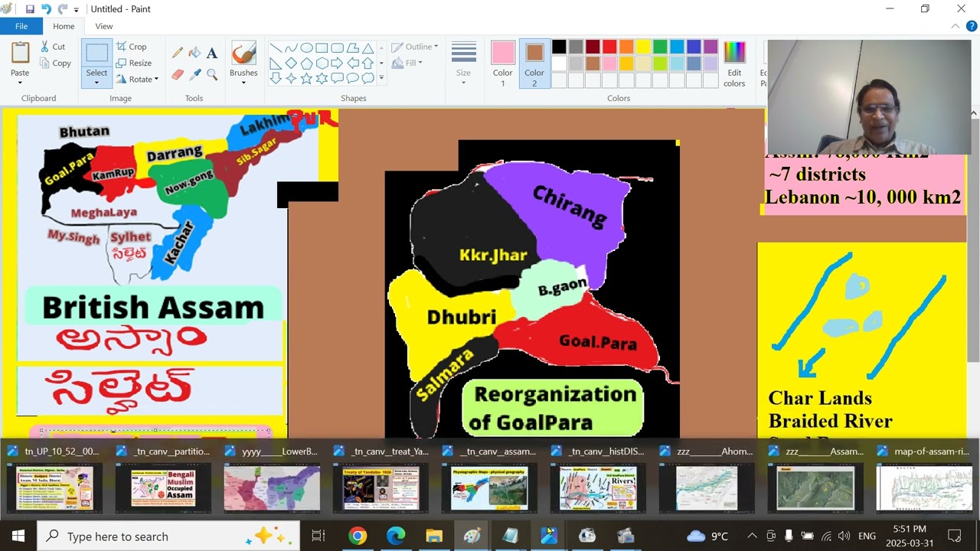Open Google Chrome from the taskbar
980x551 pixels.
click(x=358, y=536)
